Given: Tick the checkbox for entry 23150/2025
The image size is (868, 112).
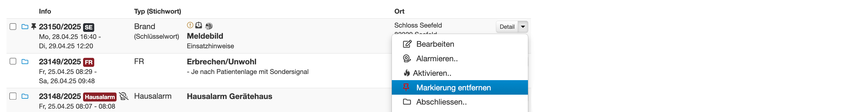Looking at the screenshot, I should (x=13, y=27).
